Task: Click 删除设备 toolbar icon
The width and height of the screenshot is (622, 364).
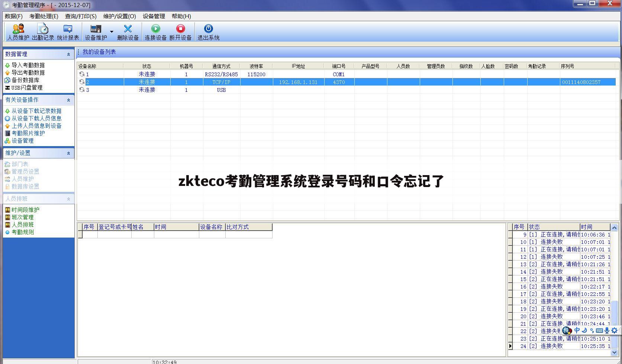Action: click(128, 32)
